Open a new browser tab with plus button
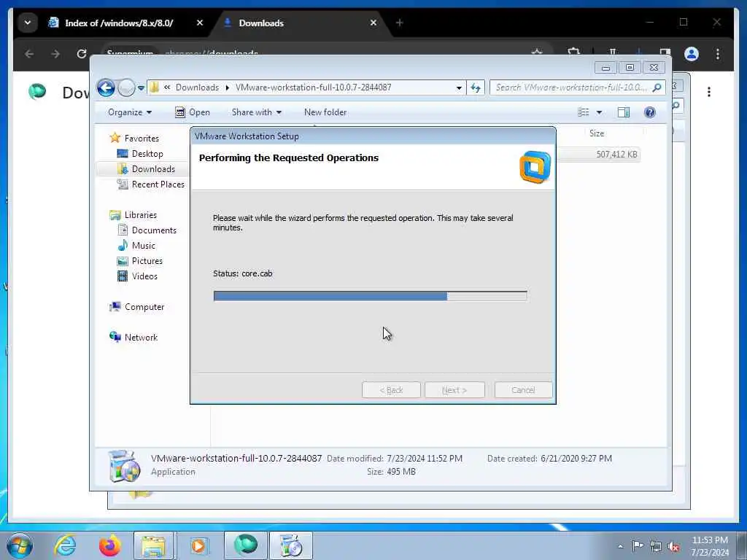 point(400,23)
